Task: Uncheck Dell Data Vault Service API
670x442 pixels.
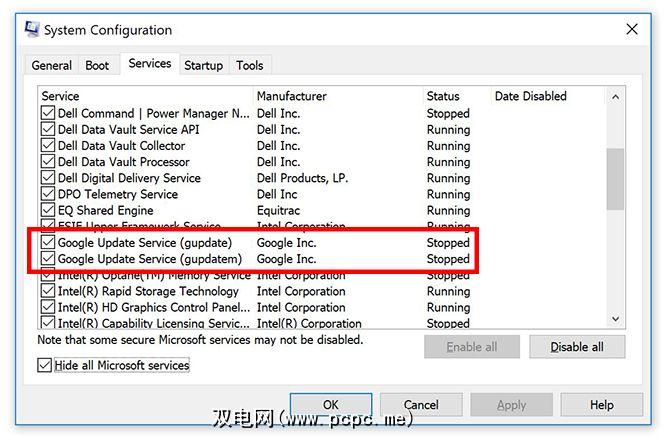Action: coord(48,130)
